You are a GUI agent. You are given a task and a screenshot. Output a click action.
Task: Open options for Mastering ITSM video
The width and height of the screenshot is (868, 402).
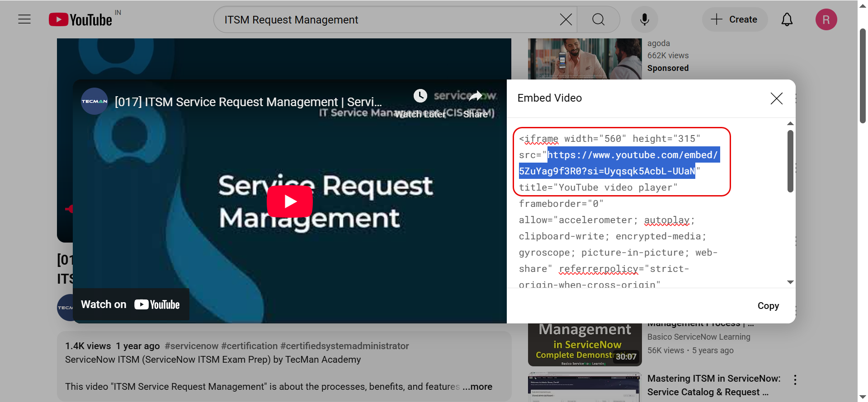(795, 380)
